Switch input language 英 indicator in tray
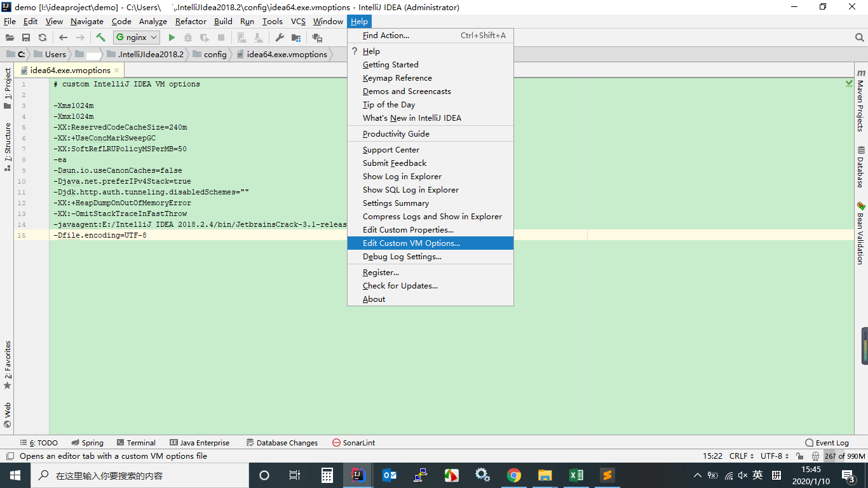The height and width of the screenshot is (488, 868). [757, 475]
